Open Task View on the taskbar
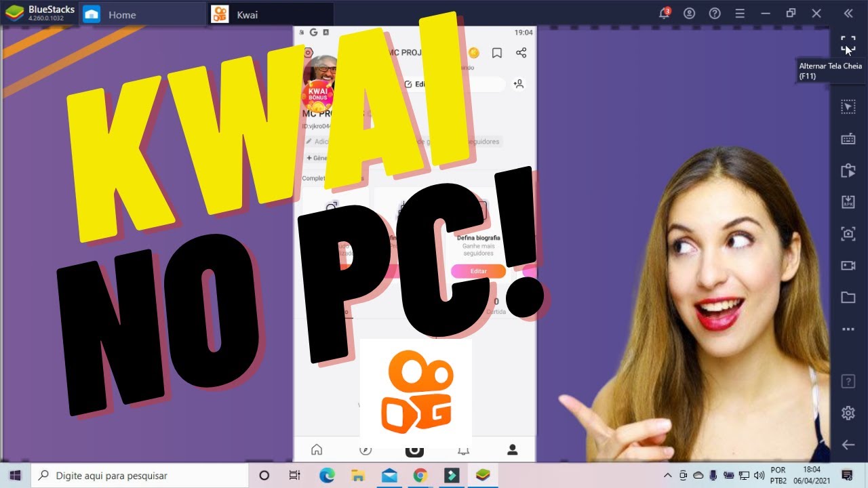The image size is (868, 488). [294, 475]
